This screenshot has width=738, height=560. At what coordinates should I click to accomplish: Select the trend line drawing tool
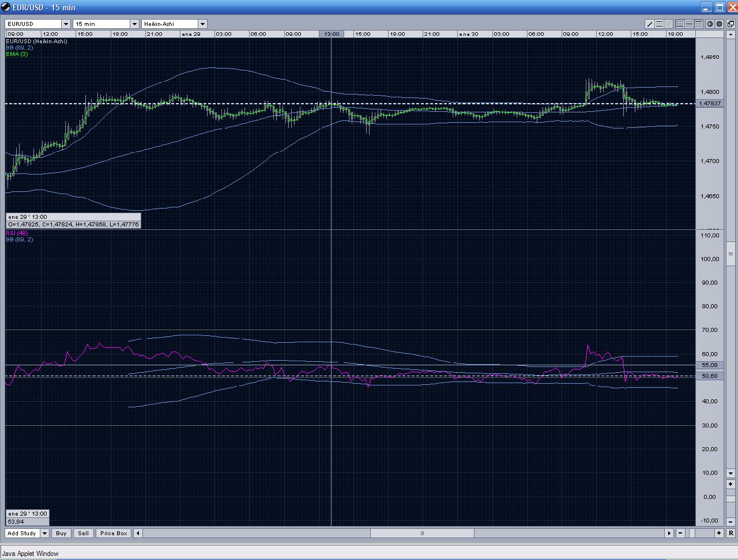[650, 24]
